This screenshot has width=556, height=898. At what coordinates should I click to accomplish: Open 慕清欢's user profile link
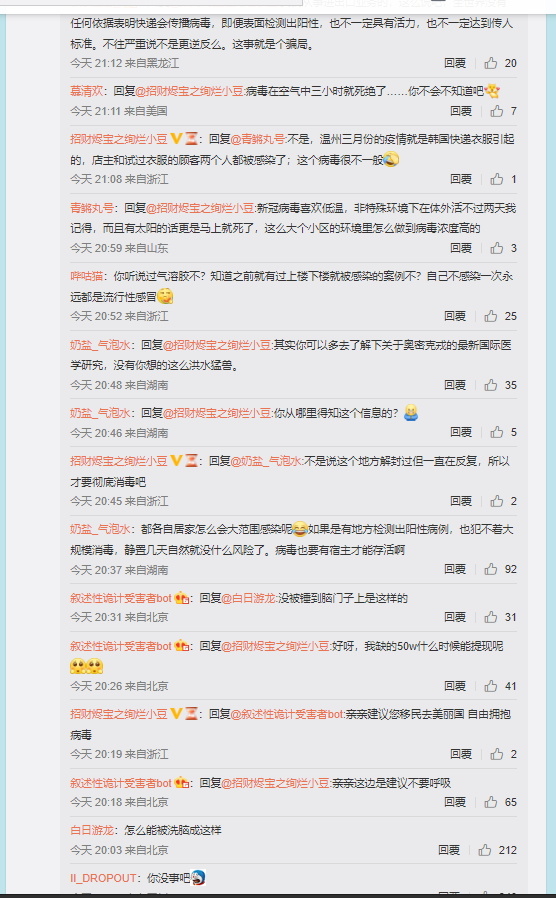coord(86,90)
